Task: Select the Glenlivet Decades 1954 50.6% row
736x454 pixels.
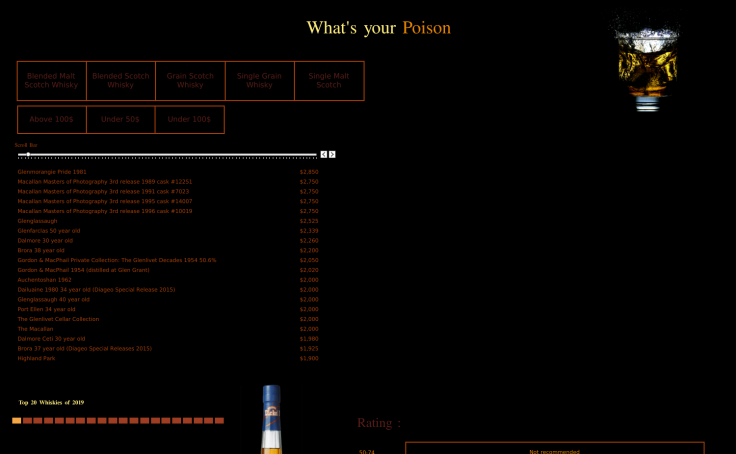Action: click(x=168, y=260)
